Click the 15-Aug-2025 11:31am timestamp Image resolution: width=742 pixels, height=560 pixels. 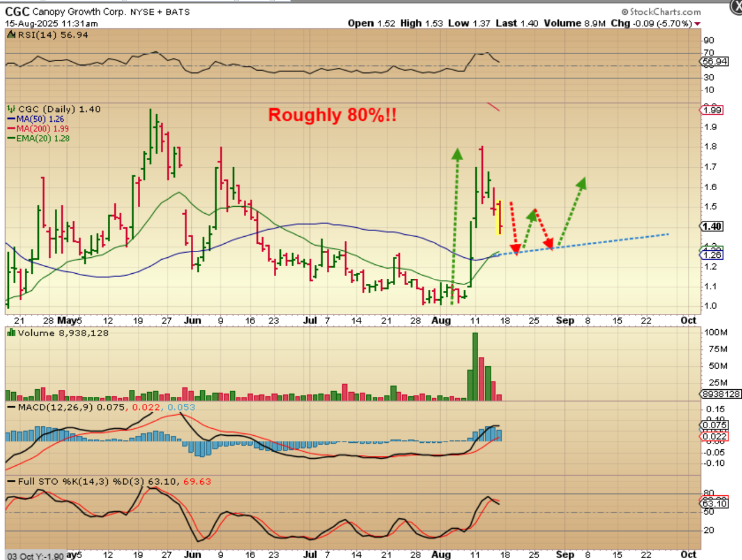point(52,24)
